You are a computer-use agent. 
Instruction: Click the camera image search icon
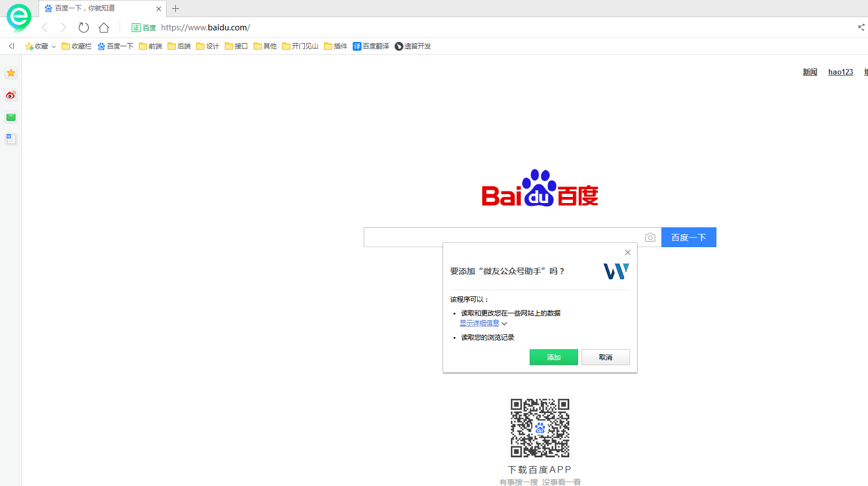(650, 237)
